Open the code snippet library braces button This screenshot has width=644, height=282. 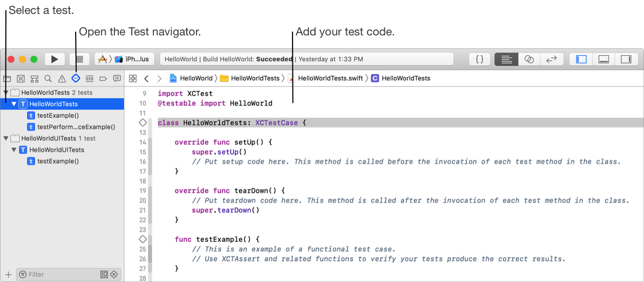pyautogui.click(x=480, y=59)
